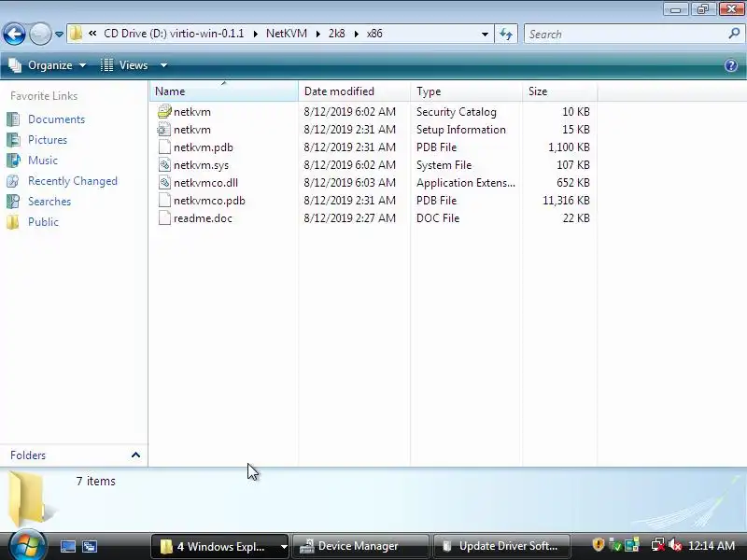Viewport: 747px width, 560px height.
Task: Sort by Type column header
Action: 466,91
